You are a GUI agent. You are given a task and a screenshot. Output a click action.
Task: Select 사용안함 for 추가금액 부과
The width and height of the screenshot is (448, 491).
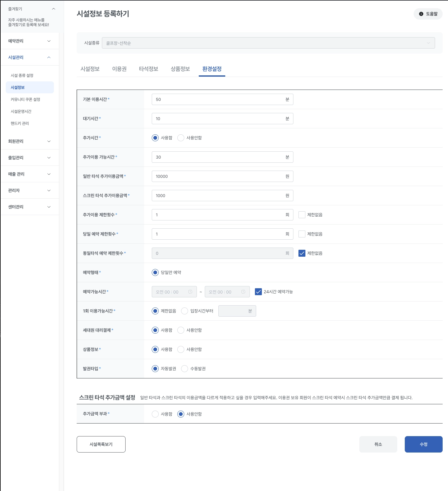point(181,414)
